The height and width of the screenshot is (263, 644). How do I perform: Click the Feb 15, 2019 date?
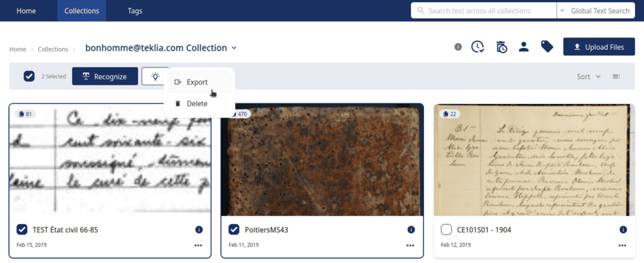coord(32,245)
